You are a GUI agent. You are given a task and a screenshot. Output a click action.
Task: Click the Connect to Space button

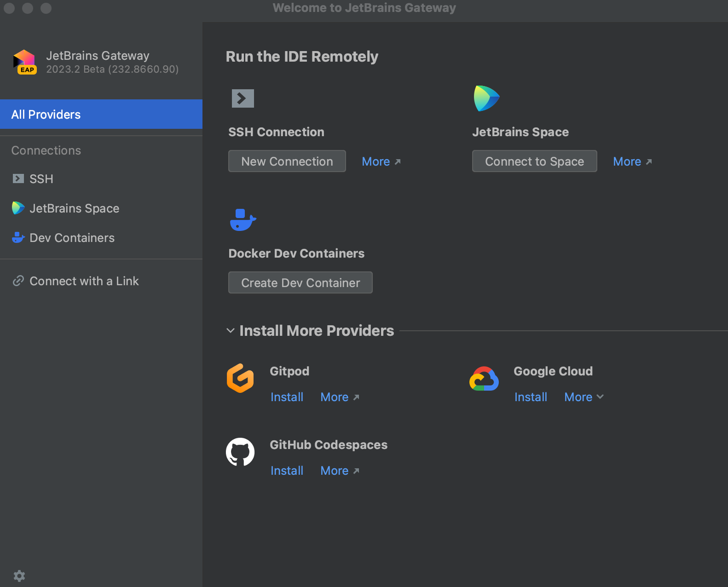(x=535, y=161)
